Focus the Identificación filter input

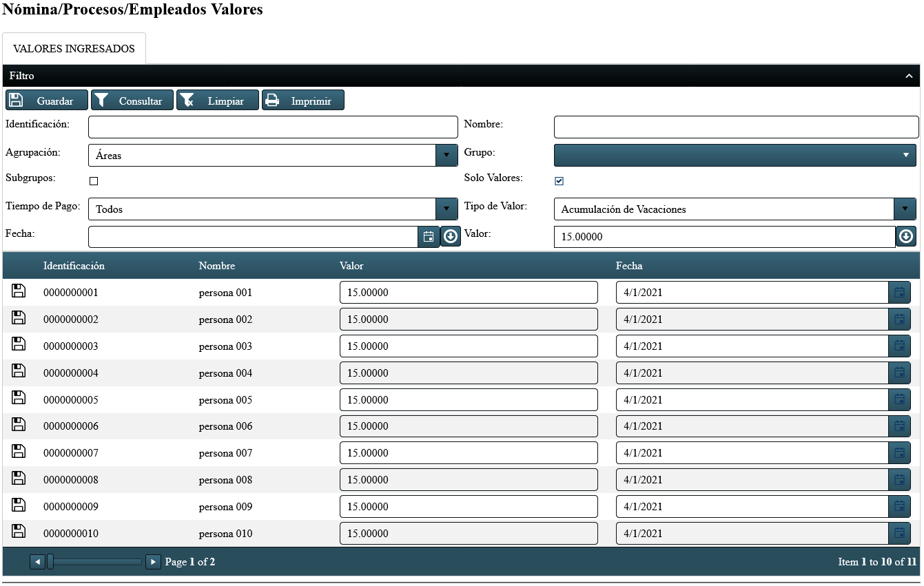tap(273, 127)
